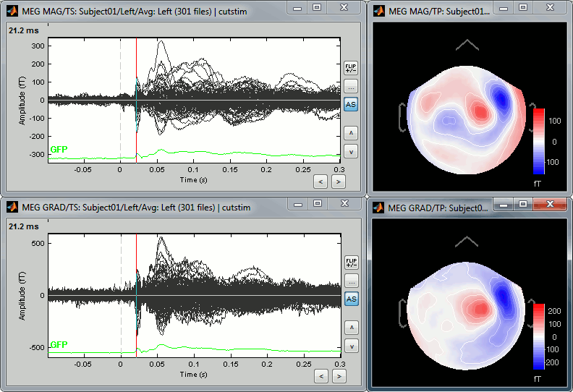Open the '...' display options in MEG MAG window
The image size is (573, 392).
[351, 86]
